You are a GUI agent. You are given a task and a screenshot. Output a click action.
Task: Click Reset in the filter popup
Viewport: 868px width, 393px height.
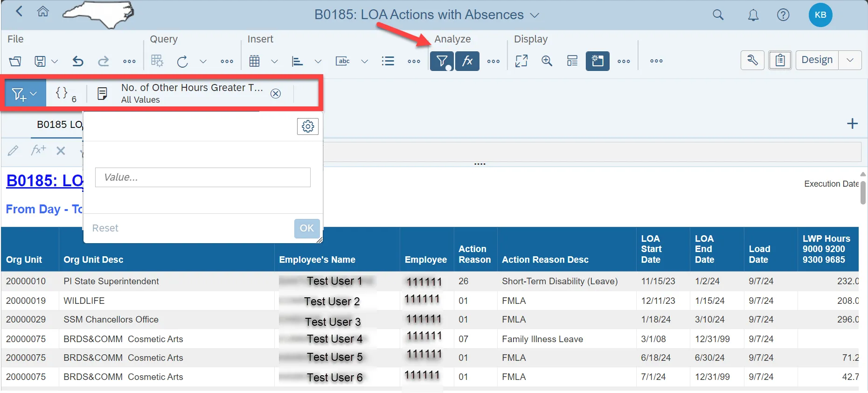click(x=105, y=228)
